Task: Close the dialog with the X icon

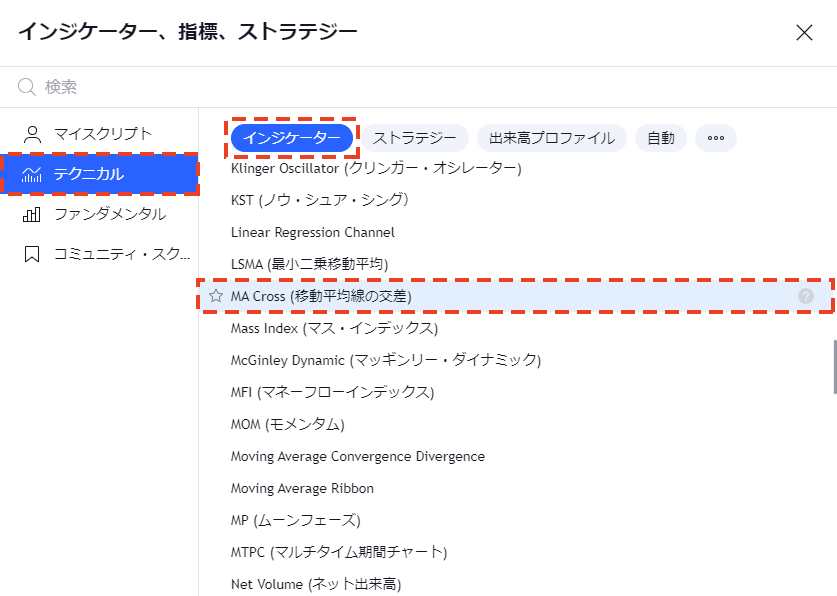Action: pos(804,33)
